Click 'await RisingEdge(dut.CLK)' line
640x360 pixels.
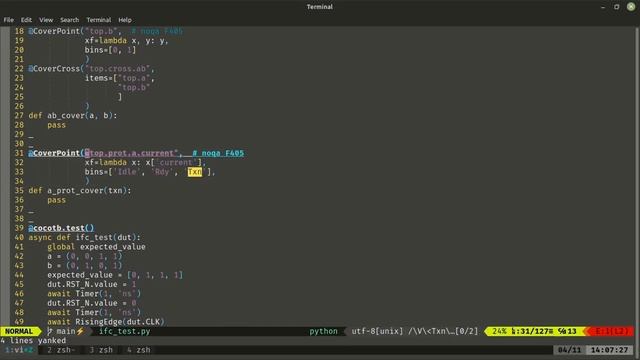click(106, 322)
